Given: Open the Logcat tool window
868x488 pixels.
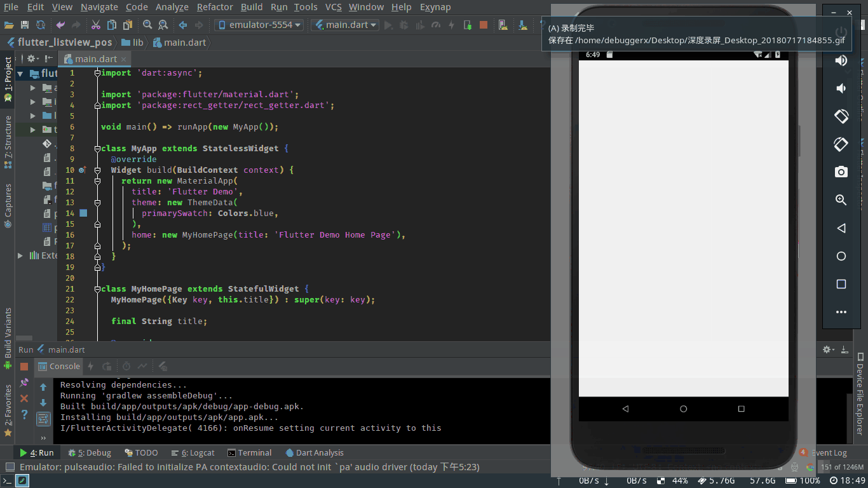Looking at the screenshot, I should 193,452.
